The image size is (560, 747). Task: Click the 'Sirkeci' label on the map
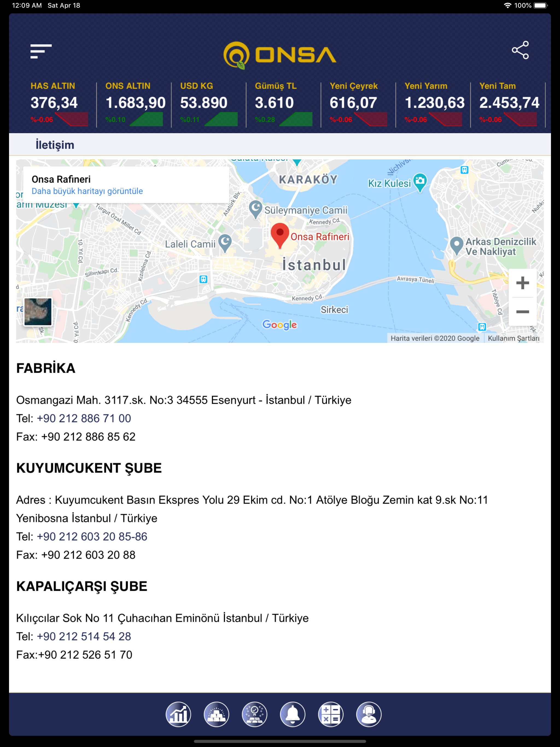coord(334,310)
